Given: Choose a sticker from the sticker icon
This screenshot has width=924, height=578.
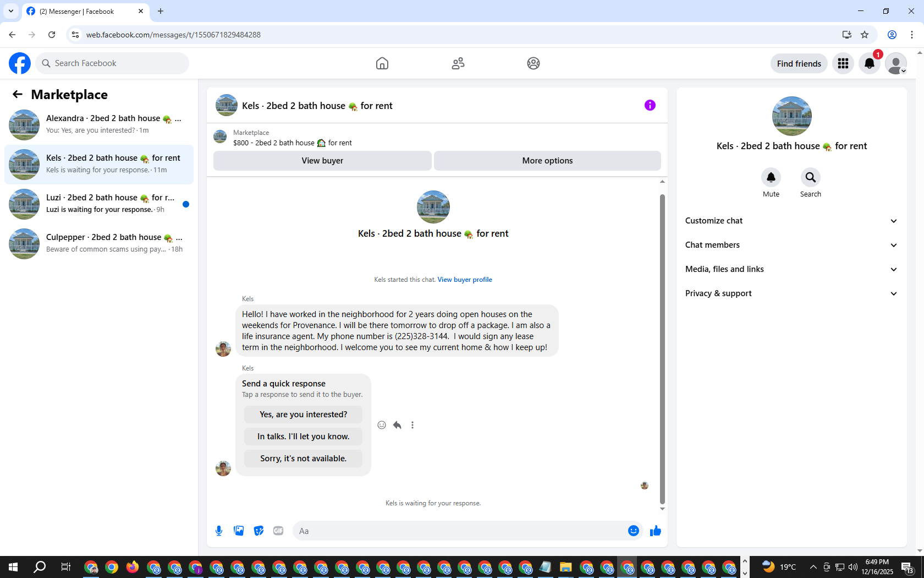Looking at the screenshot, I should 258,531.
